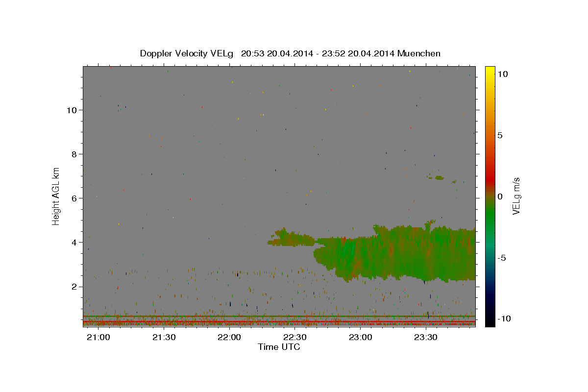Click the 8 km height tick label
The image size is (588, 392).
click(x=73, y=154)
